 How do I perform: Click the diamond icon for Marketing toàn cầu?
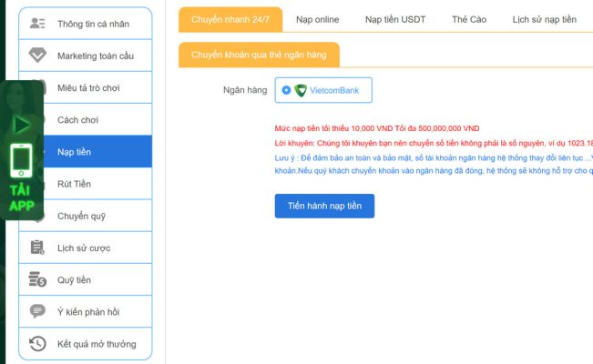(37, 56)
